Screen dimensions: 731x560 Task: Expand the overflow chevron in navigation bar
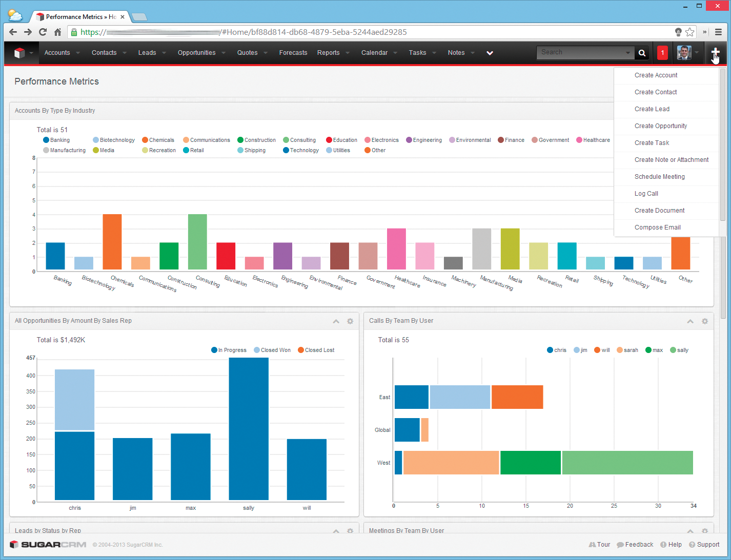coord(490,52)
